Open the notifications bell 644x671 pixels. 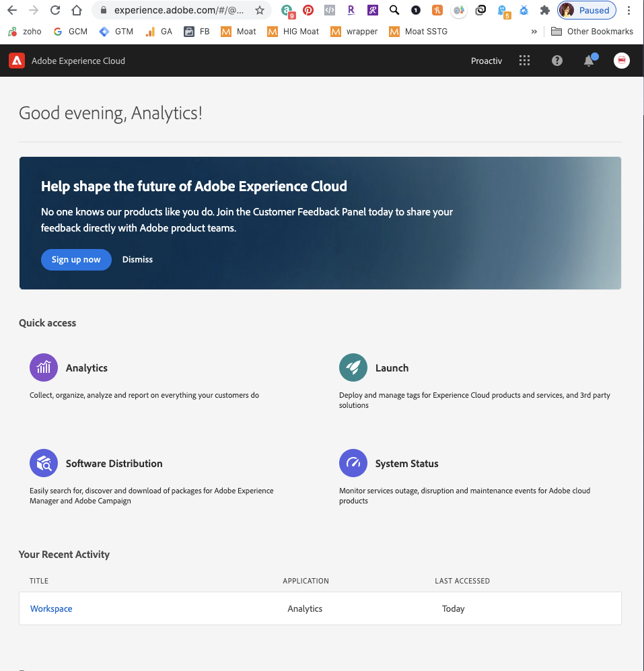point(589,61)
